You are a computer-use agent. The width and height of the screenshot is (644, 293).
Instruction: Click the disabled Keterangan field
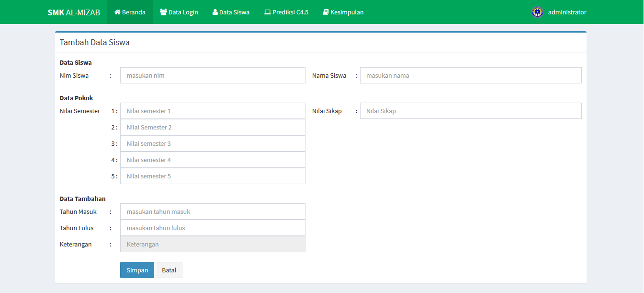213,244
